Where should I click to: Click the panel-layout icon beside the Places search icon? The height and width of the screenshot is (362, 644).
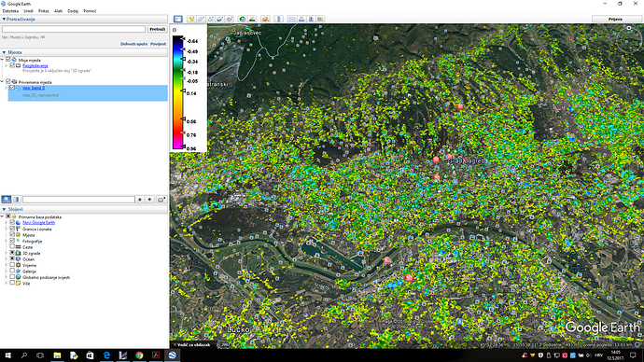point(16,200)
